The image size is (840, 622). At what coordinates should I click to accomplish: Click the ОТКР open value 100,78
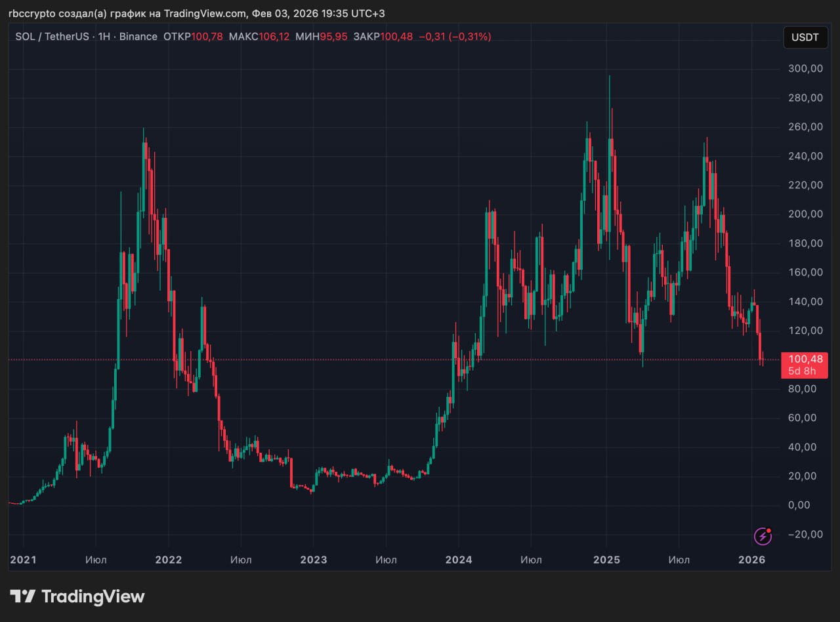pyautogui.click(x=207, y=37)
